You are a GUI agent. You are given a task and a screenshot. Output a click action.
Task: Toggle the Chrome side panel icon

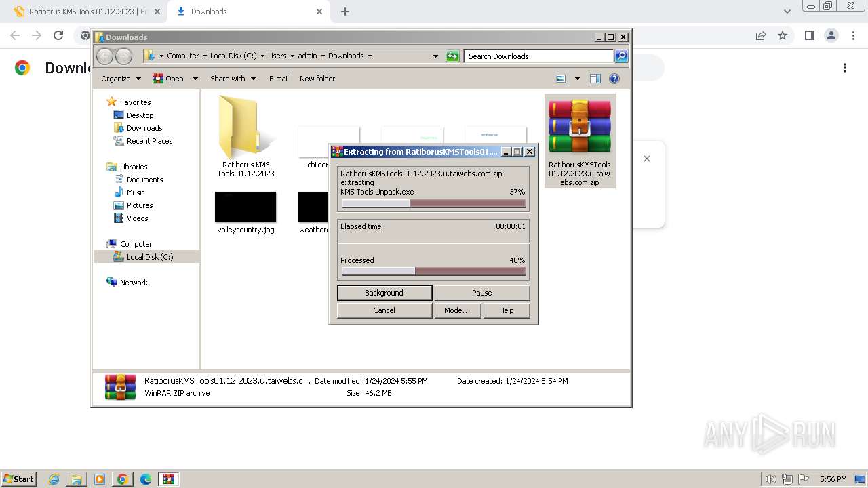(809, 35)
